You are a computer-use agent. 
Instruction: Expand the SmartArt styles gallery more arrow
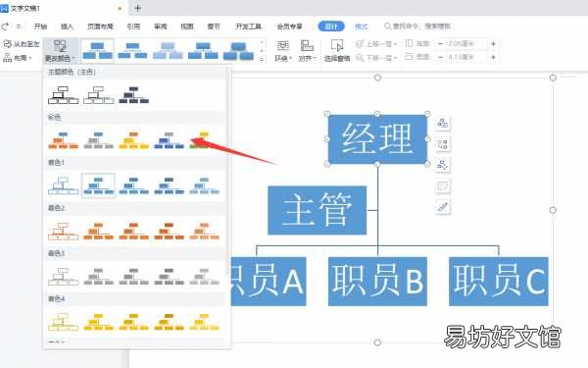pos(262,59)
